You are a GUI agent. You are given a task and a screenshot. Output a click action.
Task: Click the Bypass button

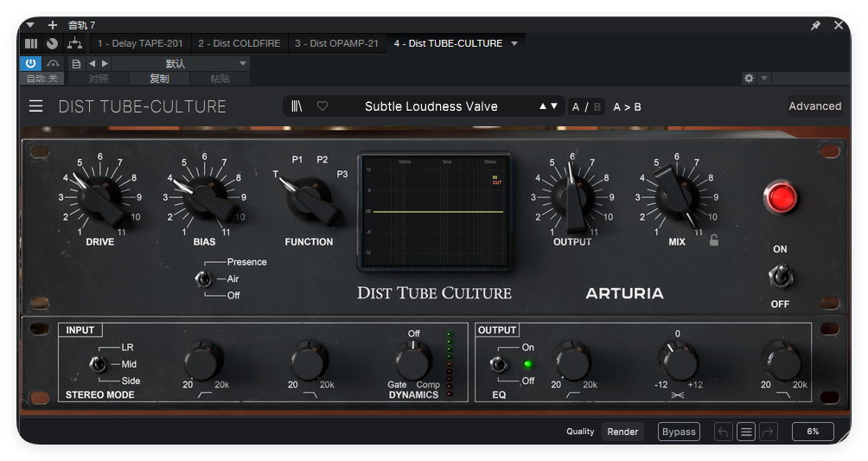(x=679, y=432)
